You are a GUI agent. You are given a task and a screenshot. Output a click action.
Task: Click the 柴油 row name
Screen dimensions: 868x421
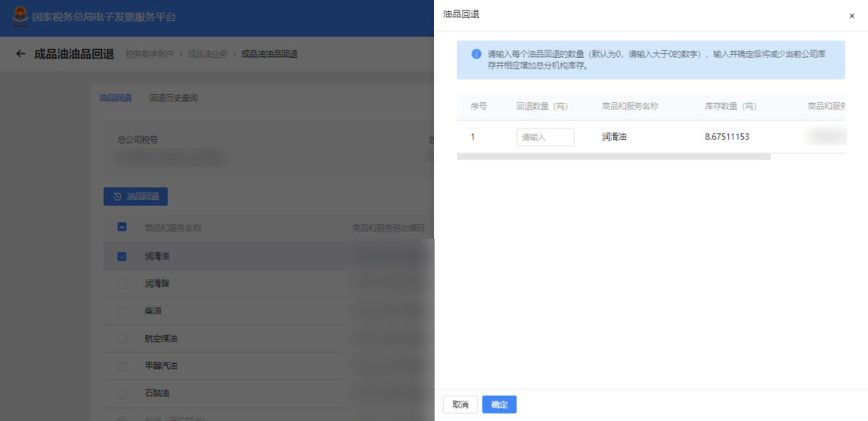point(153,312)
